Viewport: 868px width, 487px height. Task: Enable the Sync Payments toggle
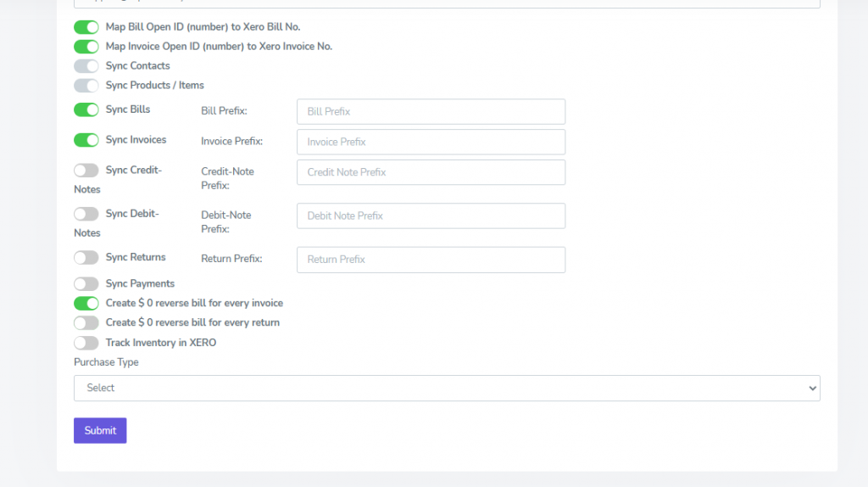[86, 284]
